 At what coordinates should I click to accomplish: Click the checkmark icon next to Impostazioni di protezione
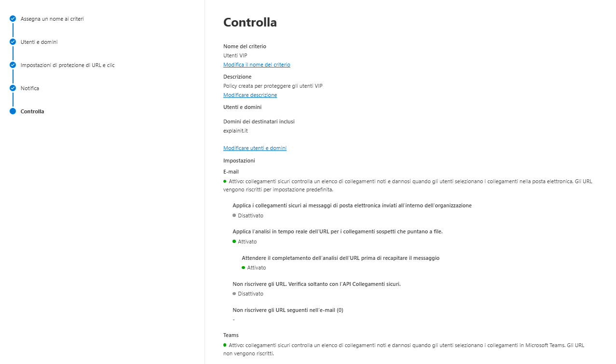(x=13, y=65)
